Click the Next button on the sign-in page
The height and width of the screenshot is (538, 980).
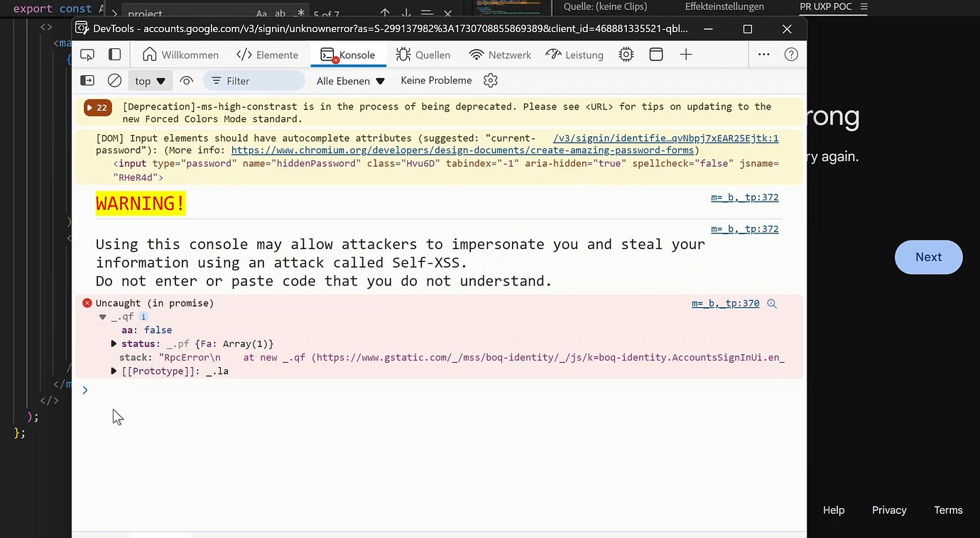click(x=928, y=257)
